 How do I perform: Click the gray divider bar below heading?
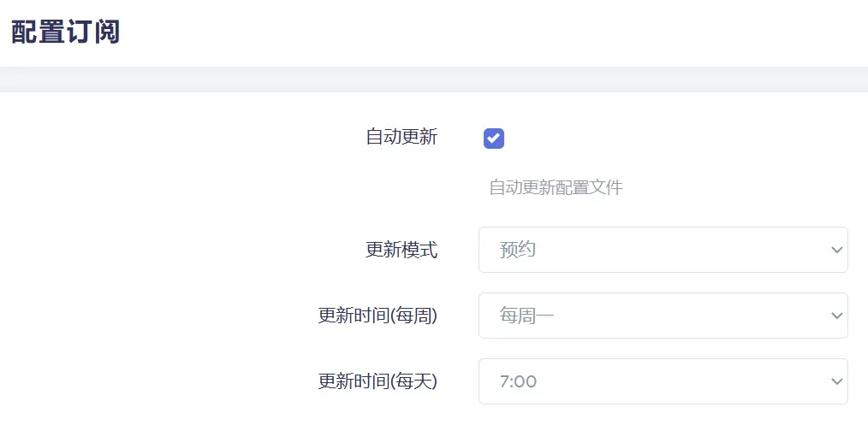click(434, 80)
